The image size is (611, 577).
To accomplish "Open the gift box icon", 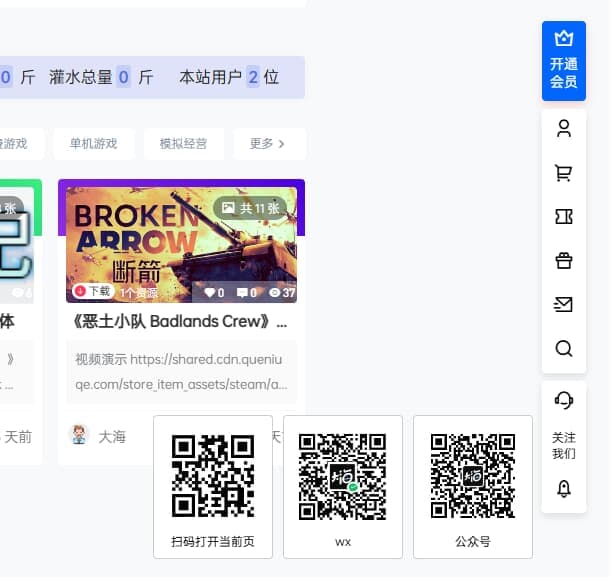I will [x=563, y=261].
